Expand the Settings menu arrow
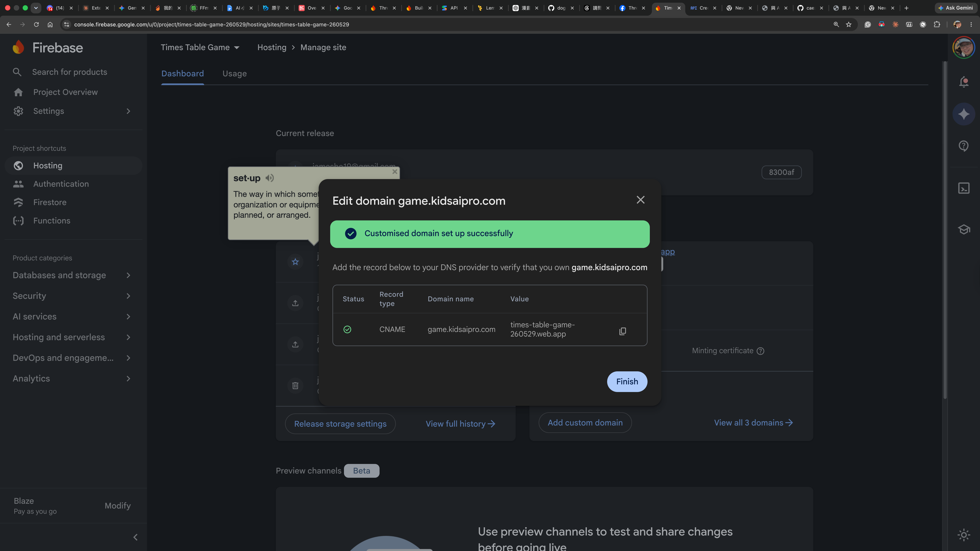The width and height of the screenshot is (980, 551). [x=128, y=111]
